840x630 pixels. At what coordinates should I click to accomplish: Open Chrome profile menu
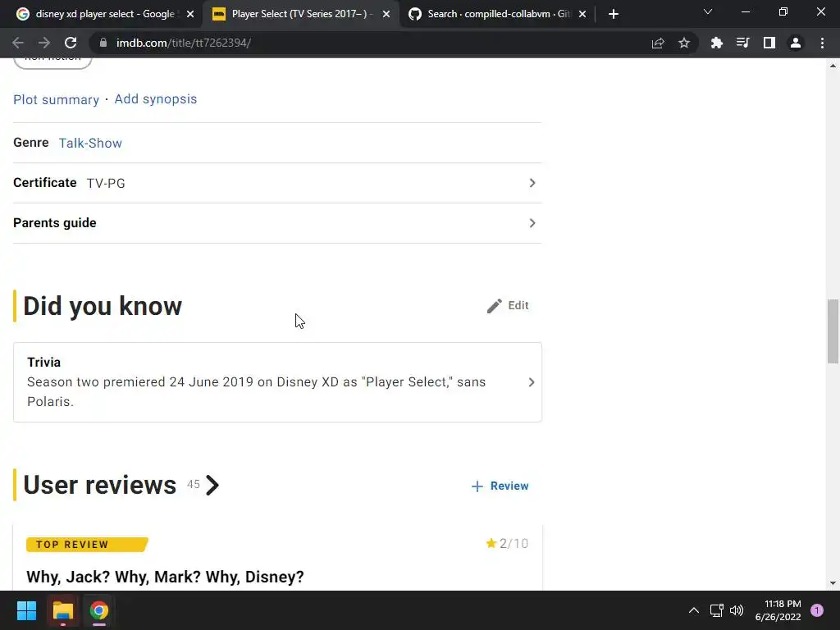(796, 43)
